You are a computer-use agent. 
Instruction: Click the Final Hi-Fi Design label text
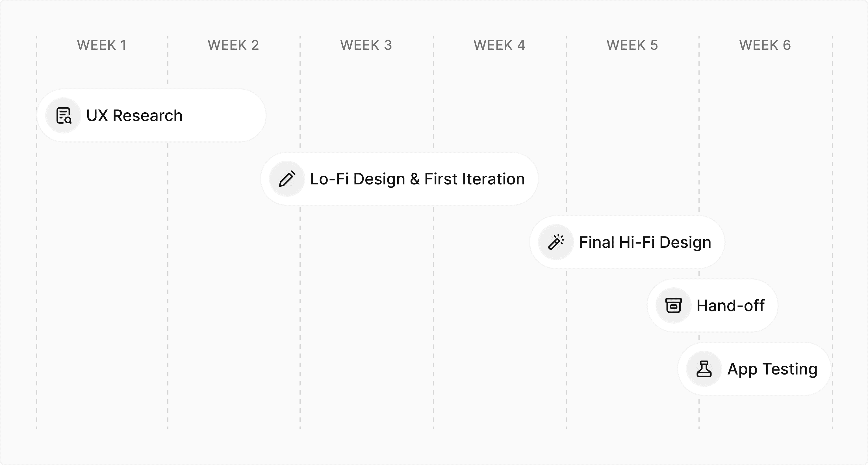[x=645, y=243]
